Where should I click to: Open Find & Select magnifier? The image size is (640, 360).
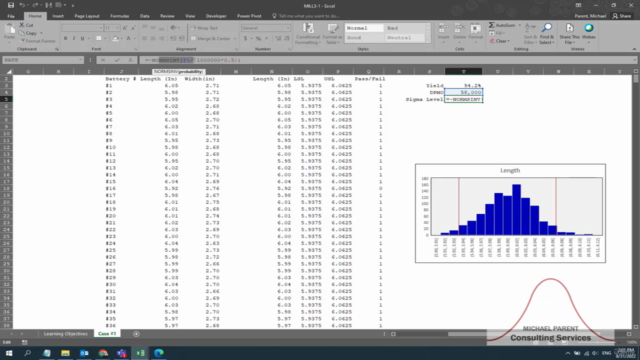pyautogui.click(x=546, y=33)
